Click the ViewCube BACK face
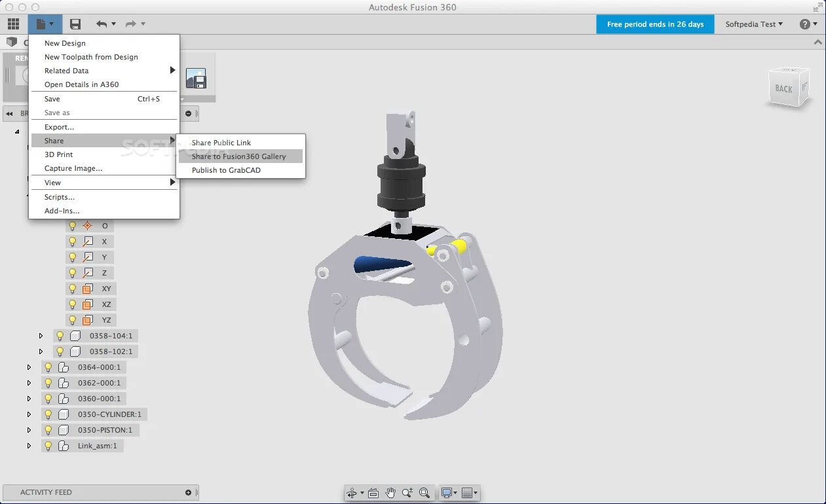 point(784,88)
